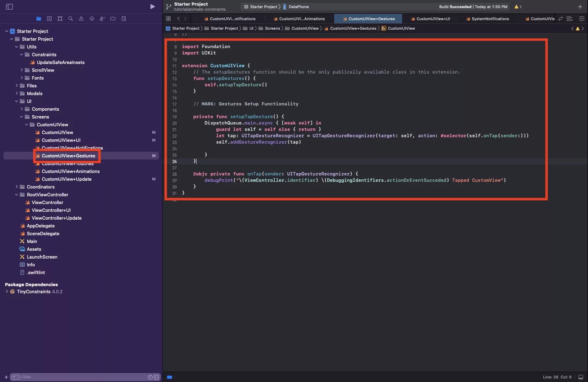Collapse the RootViewController folder
The image size is (588, 382).
(16, 195)
